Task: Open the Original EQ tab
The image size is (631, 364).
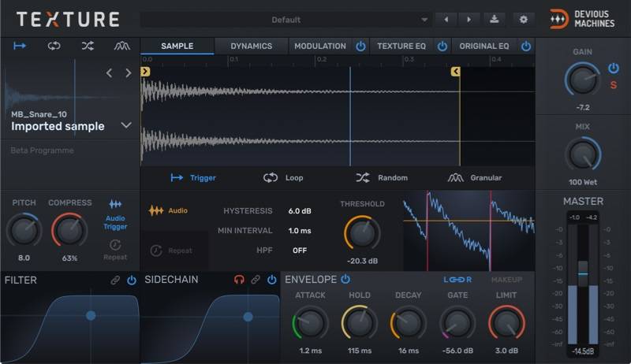Action: [484, 46]
